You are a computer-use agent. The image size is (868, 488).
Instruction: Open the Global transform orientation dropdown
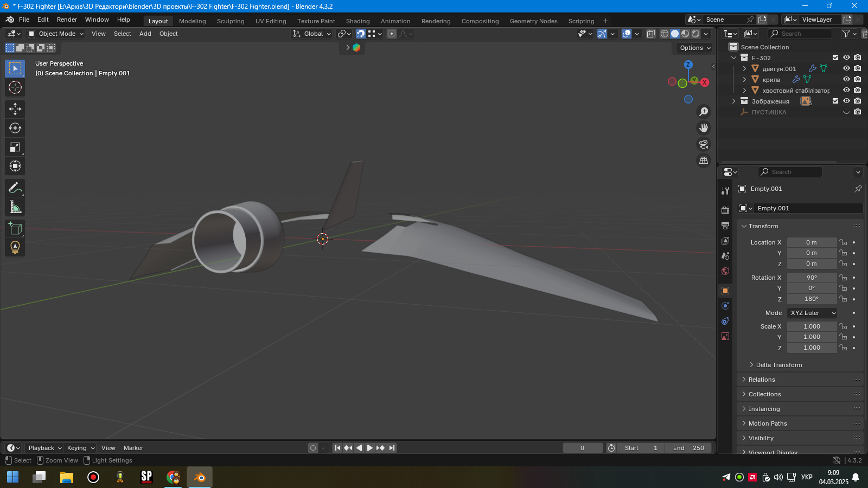tap(312, 34)
